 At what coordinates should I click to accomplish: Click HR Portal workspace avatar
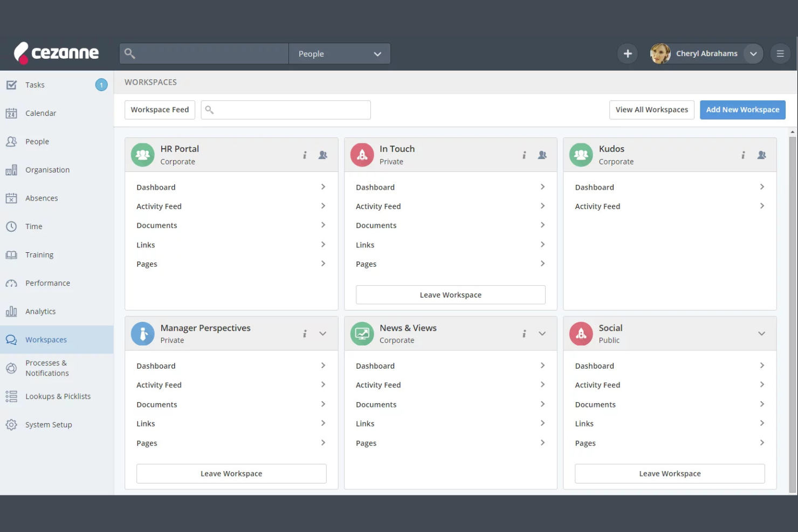[x=143, y=155]
